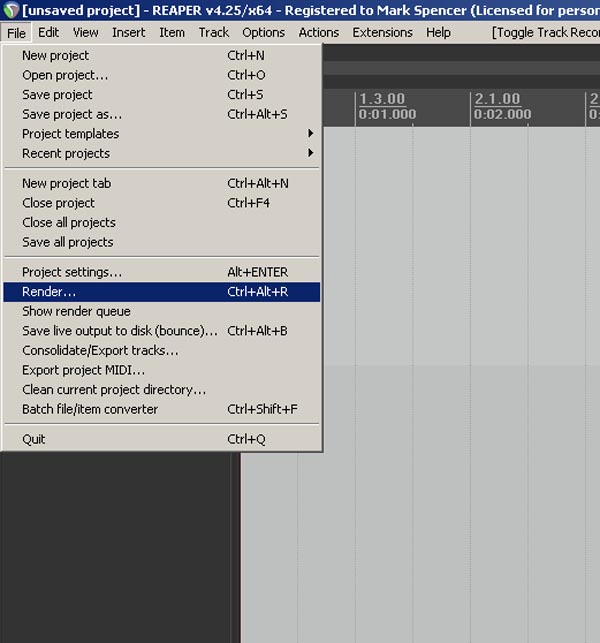Open Batch file/item converter
Image resolution: width=600 pixels, height=643 pixels.
[x=162, y=409]
